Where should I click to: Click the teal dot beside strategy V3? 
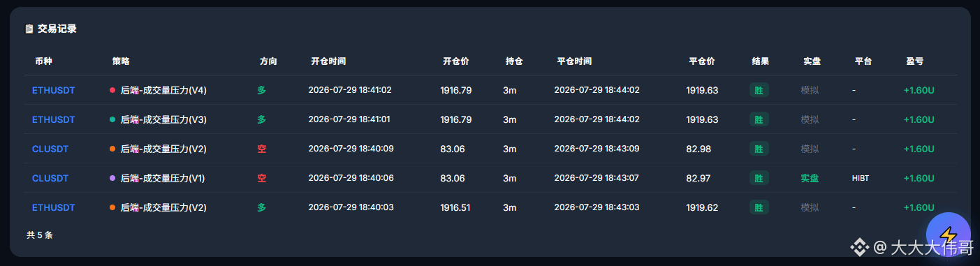[x=112, y=119]
